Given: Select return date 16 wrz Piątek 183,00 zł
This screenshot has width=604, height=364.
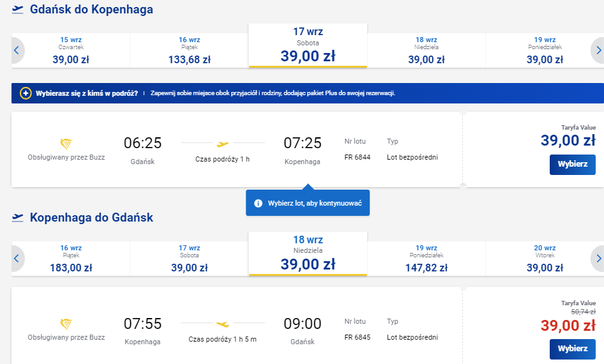Looking at the screenshot, I should click(71, 259).
